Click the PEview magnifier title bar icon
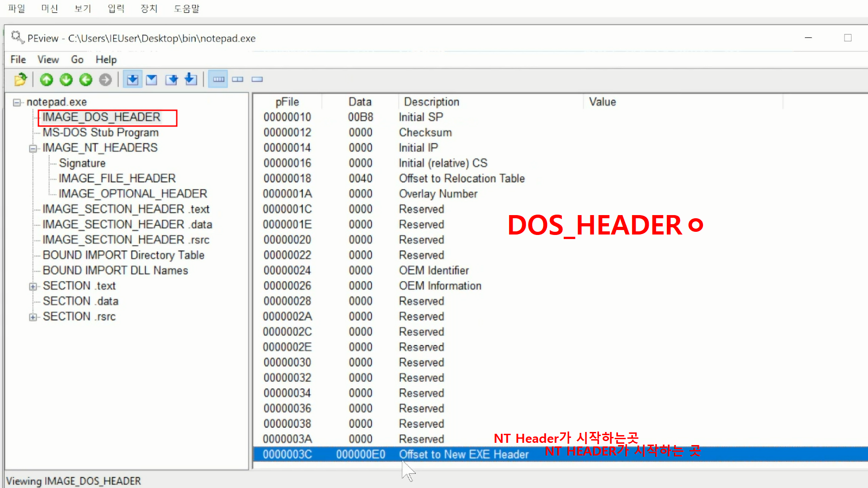The image size is (868, 488). [x=18, y=38]
